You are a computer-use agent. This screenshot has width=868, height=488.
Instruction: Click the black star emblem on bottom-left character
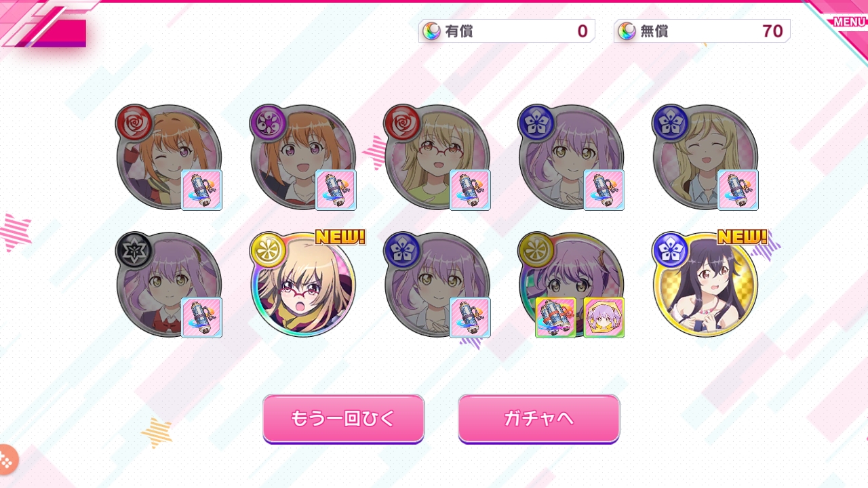tap(134, 251)
